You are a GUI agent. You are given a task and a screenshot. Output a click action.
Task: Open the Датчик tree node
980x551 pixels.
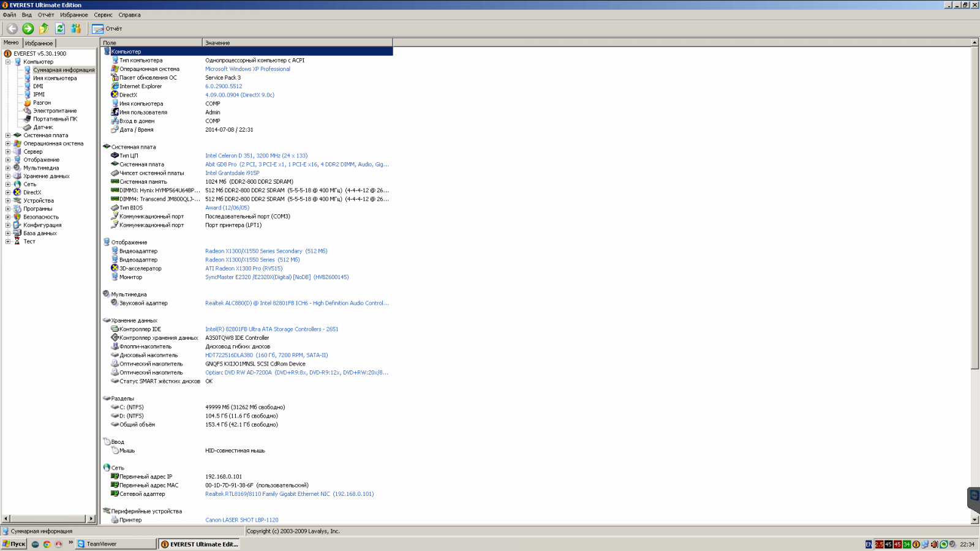point(43,127)
